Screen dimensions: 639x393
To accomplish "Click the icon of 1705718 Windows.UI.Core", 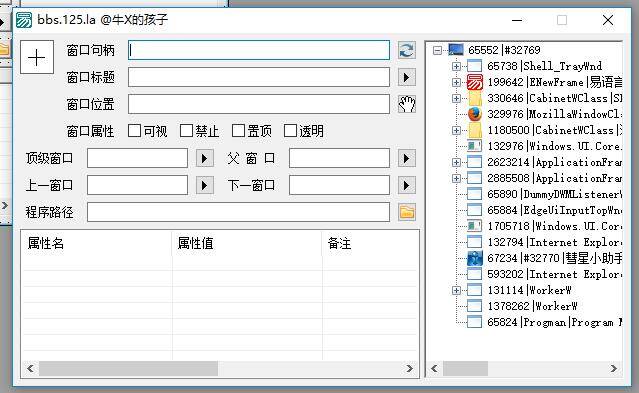I will coord(474,226).
